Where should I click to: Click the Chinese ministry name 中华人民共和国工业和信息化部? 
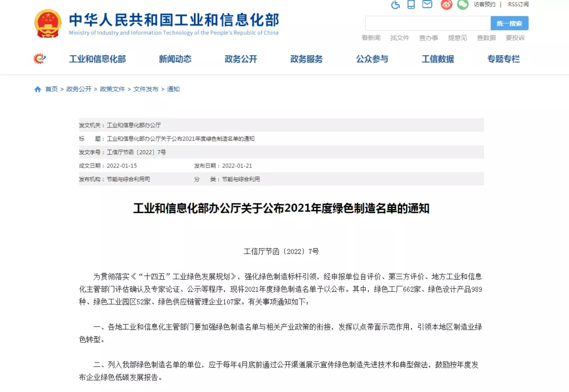(x=174, y=20)
